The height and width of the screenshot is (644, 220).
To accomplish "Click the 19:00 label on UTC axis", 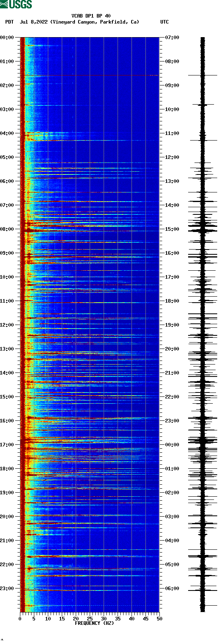I will point(172,325).
